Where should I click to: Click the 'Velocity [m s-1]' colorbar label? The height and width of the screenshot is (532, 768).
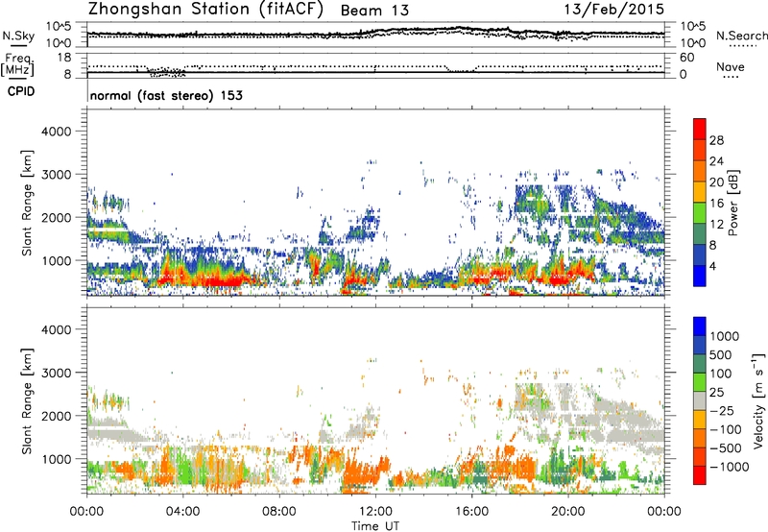[x=758, y=400]
